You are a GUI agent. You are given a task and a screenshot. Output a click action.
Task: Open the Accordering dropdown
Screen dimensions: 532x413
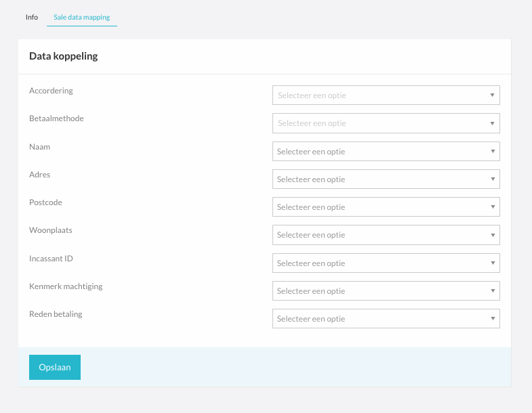(x=386, y=95)
